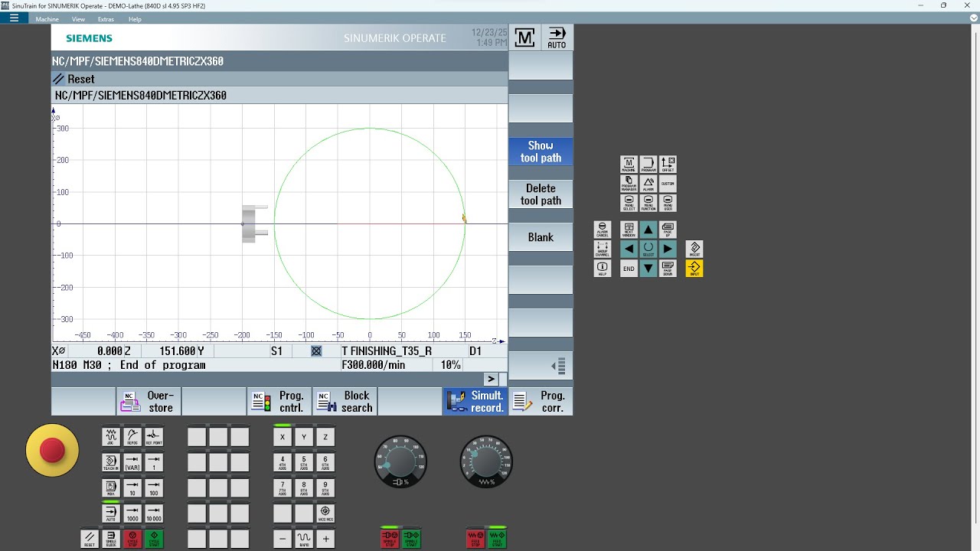Choose [VAR] increment key

[x=132, y=462]
